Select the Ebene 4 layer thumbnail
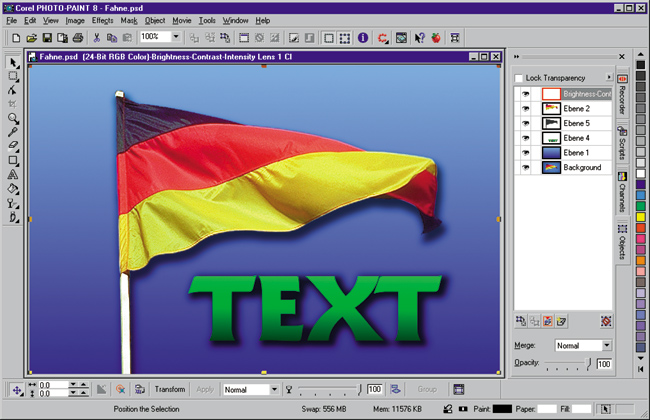This screenshot has height=420, width=650. tap(551, 138)
